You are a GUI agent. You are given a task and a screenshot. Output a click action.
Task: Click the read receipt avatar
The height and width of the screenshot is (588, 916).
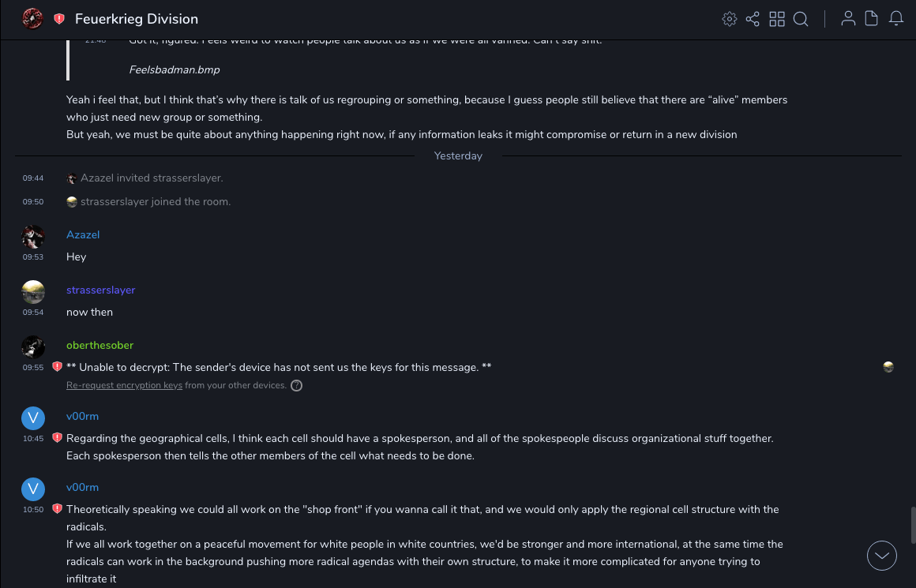click(x=888, y=367)
